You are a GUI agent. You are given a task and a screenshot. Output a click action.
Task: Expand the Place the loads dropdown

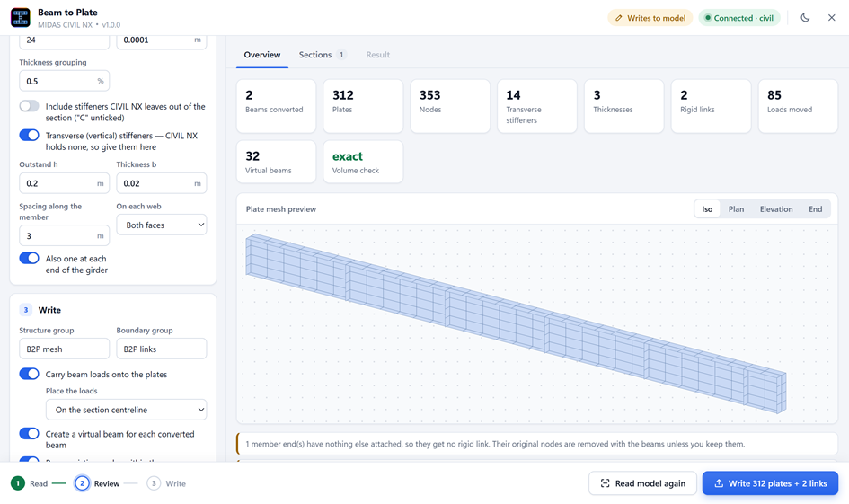tap(126, 410)
